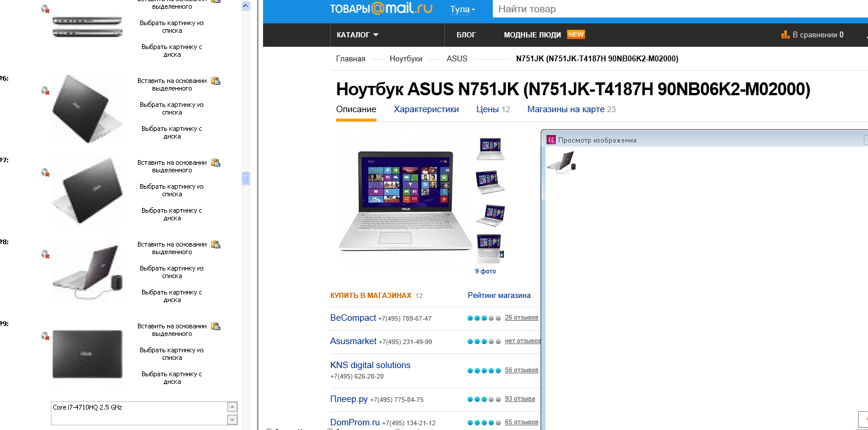Open Плеер.ру store link
This screenshot has width=868, height=430.
[x=349, y=400]
